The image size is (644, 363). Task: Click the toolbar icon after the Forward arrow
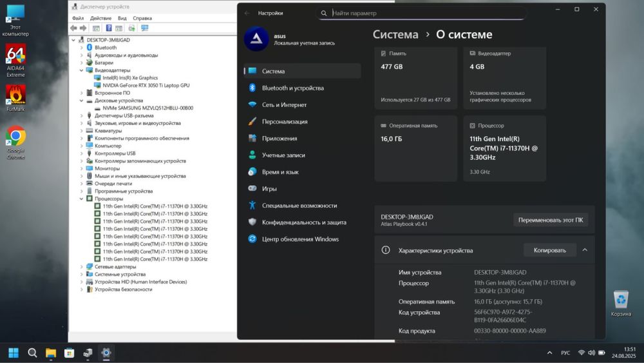click(96, 28)
